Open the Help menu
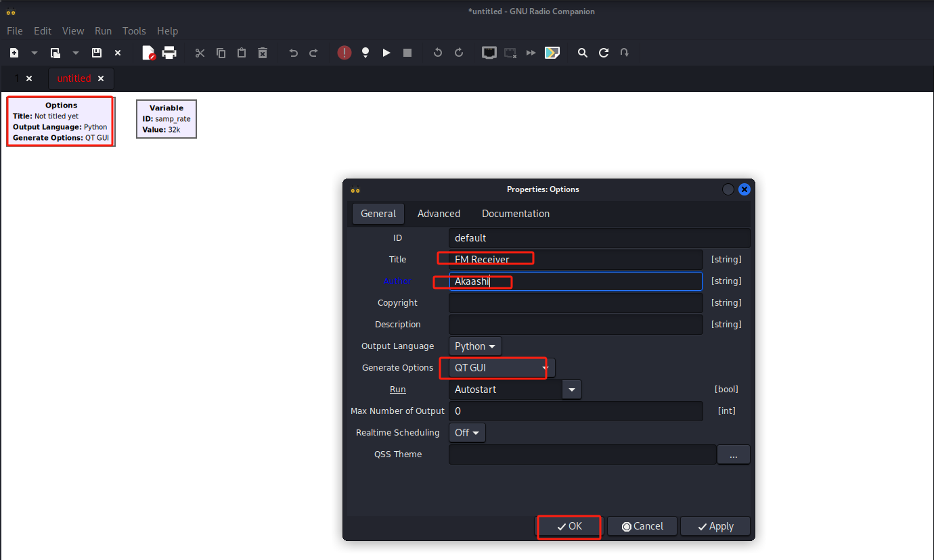Image resolution: width=934 pixels, height=560 pixels. [x=167, y=31]
